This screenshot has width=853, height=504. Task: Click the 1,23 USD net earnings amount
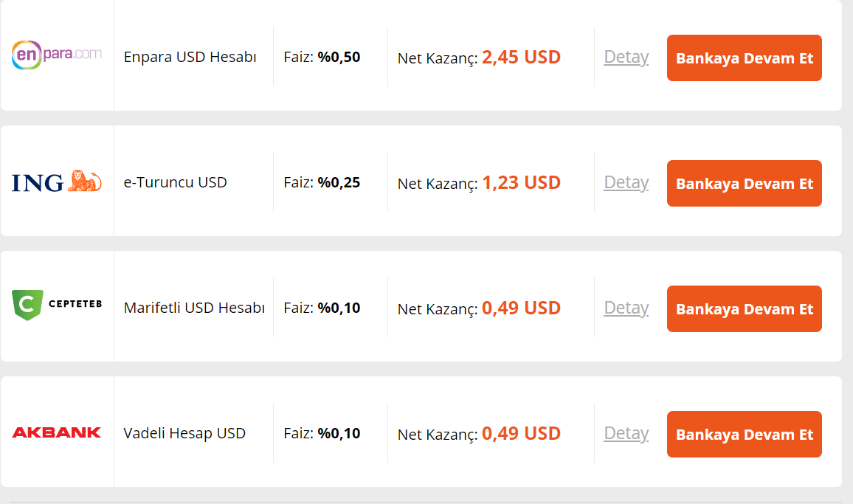[521, 182]
